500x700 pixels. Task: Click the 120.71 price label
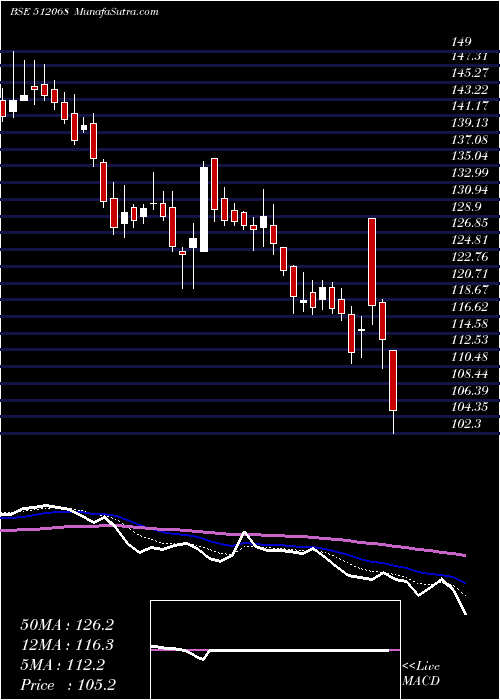click(470, 273)
